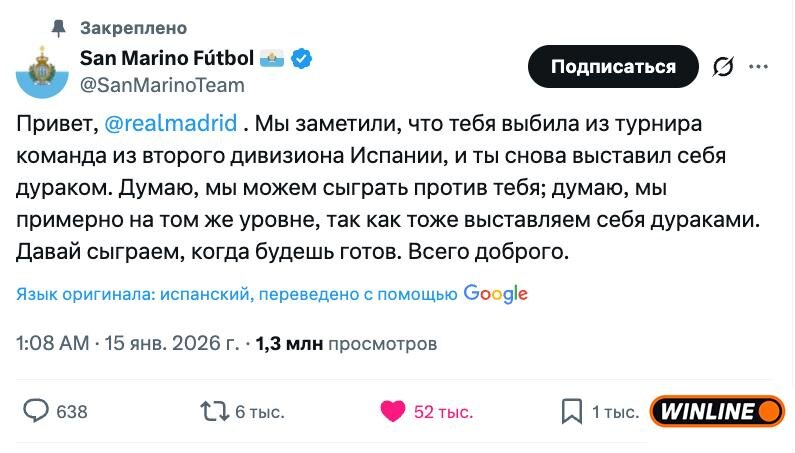Toggle the pink heart like button
The width and height of the screenshot is (795, 453).
coord(393,411)
